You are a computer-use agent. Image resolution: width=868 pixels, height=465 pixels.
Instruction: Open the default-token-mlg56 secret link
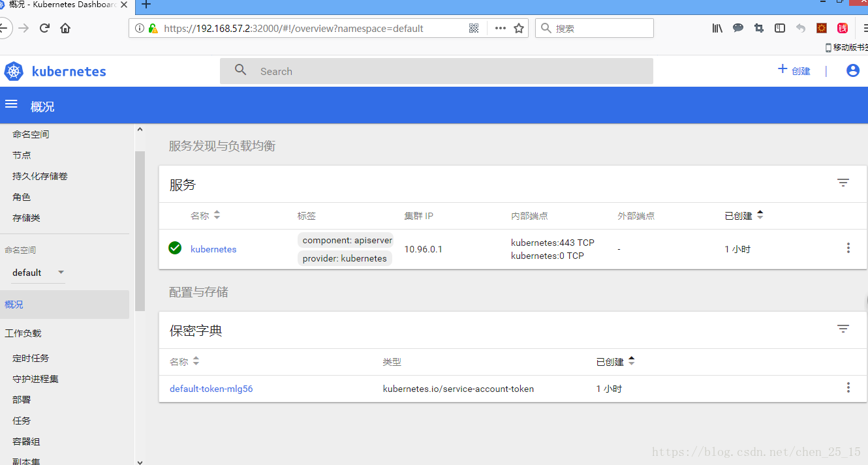[x=211, y=389]
